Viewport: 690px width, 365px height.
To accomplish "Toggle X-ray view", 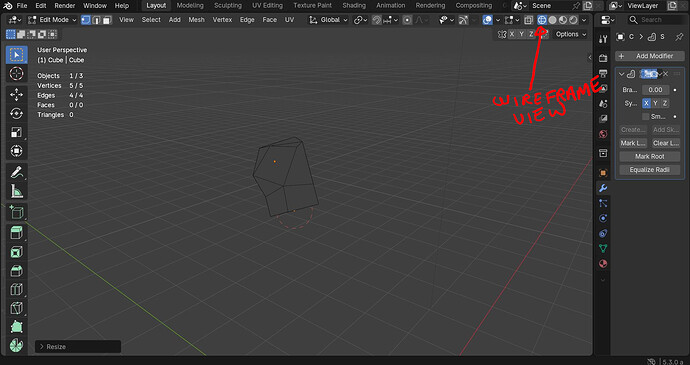I will (x=529, y=20).
